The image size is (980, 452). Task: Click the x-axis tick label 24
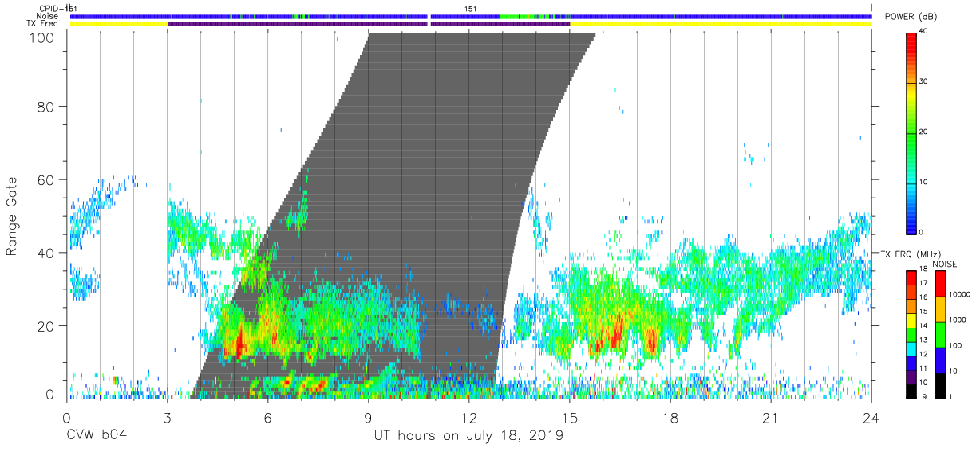871,418
